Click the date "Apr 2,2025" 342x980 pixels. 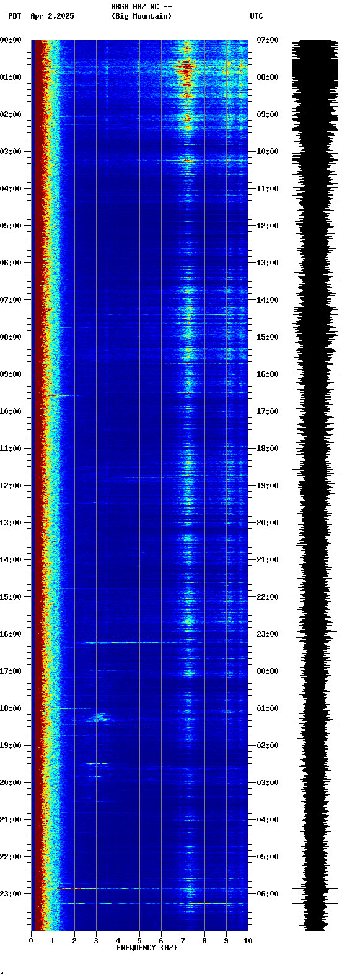(x=52, y=16)
